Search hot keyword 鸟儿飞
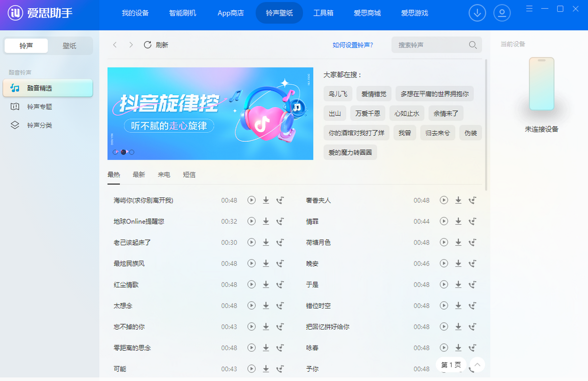Screen dimensions: 588x381 [338, 94]
